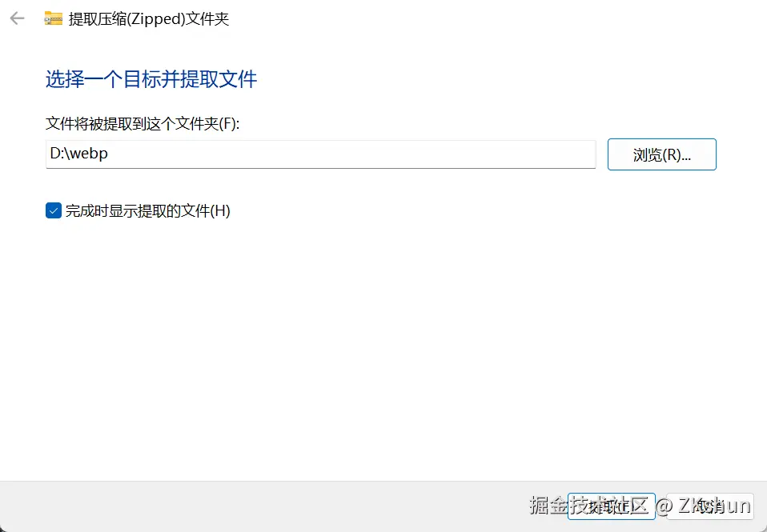
Task: Start extraction with the 提取 button
Action: [611, 506]
